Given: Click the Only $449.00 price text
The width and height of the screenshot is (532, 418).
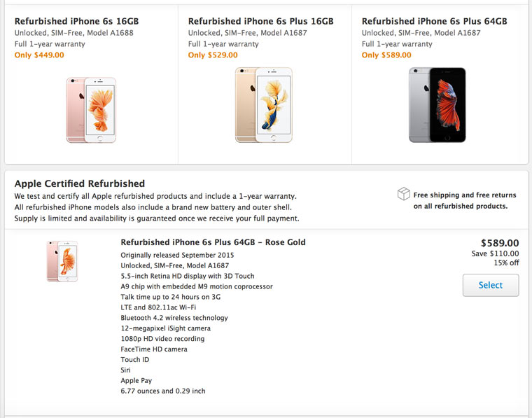Looking at the screenshot, I should [x=39, y=55].
